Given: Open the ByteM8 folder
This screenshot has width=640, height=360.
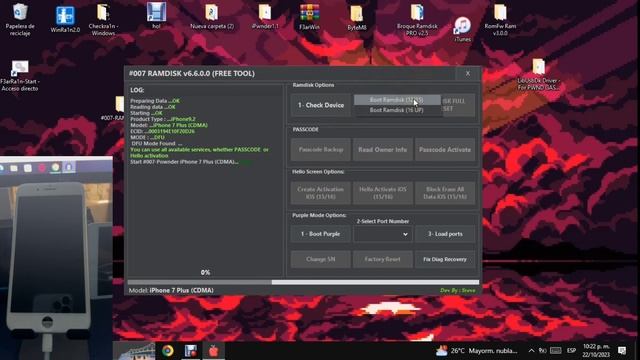Looking at the screenshot, I should click(x=357, y=18).
